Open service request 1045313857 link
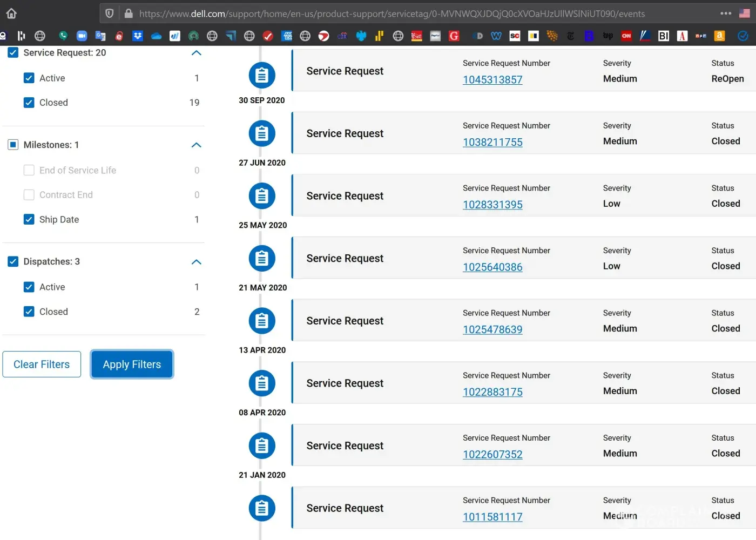Screen dimensions: 756x540 [492, 80]
